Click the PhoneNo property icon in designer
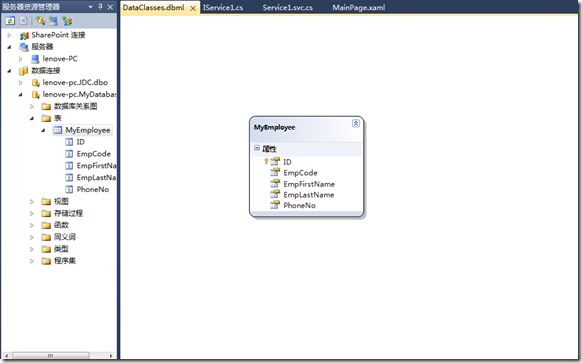This screenshot has width=582, height=363. (x=275, y=205)
